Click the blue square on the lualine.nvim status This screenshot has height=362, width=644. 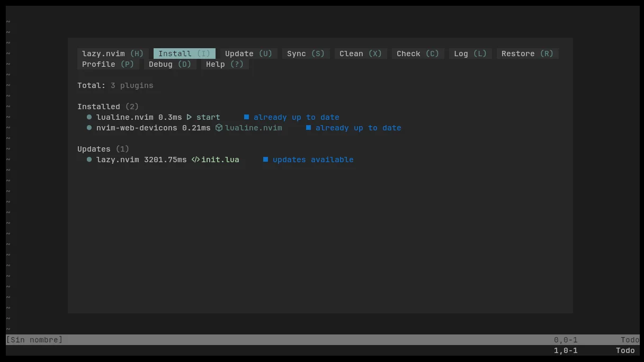(246, 117)
